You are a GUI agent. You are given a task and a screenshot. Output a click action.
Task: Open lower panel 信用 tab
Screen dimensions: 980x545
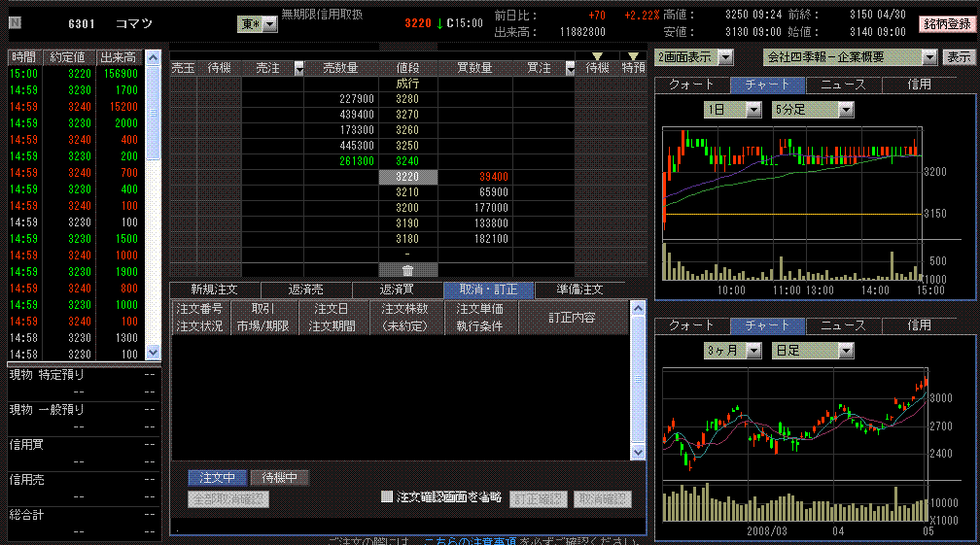coord(920,325)
